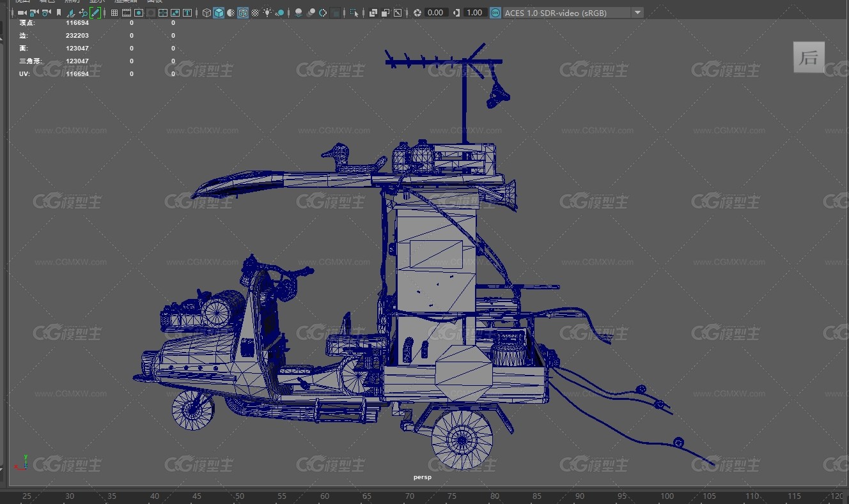This screenshot has width=849, height=504.
Task: Click the Select Camera icon
Action: [22, 13]
